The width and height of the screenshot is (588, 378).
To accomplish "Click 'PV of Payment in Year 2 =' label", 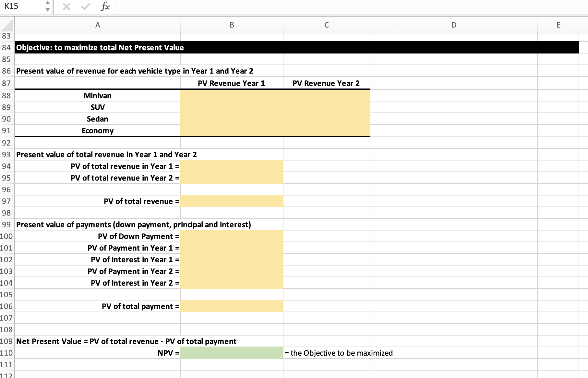I will 133,271.
